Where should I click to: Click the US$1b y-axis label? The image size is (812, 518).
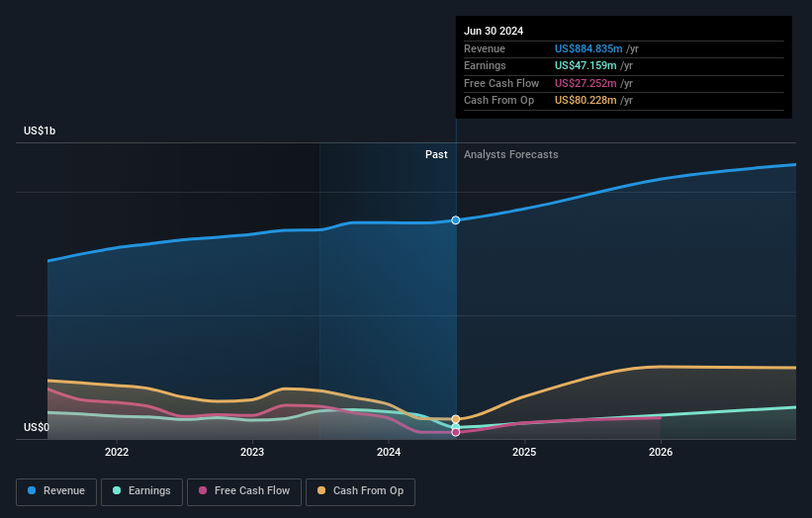(40, 130)
